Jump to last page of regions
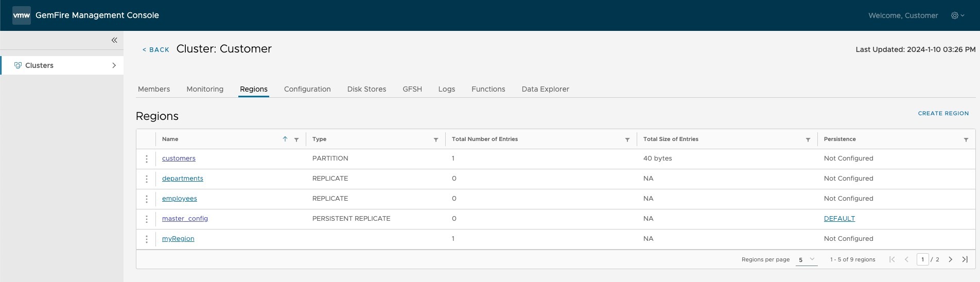This screenshot has height=282, width=980. 965,259
